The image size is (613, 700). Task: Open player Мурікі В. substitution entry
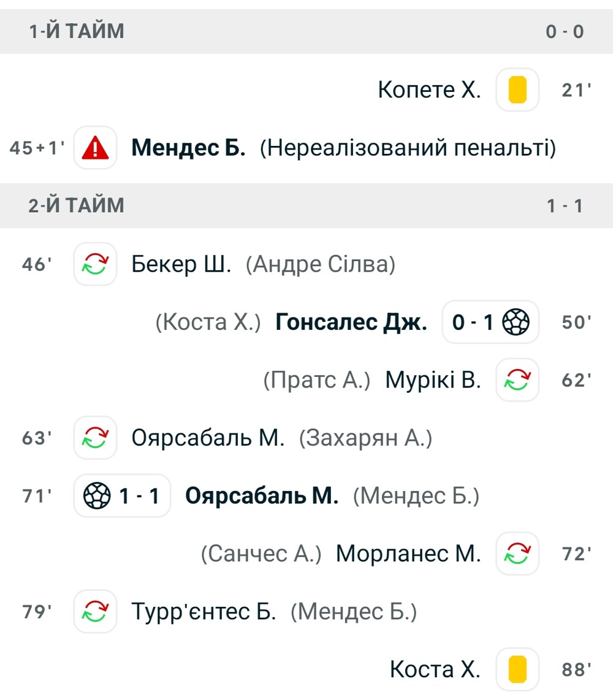[433, 380]
